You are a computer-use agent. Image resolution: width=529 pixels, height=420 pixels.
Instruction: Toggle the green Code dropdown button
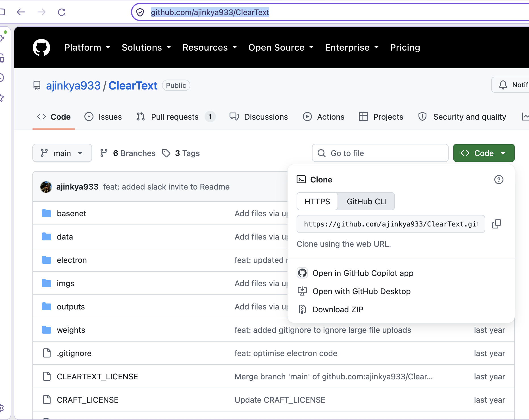point(484,153)
